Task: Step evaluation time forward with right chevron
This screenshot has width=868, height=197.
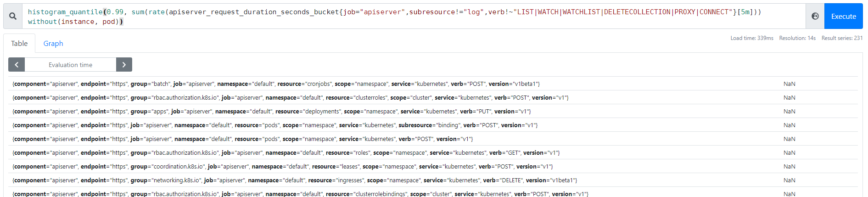Action: 124,65
